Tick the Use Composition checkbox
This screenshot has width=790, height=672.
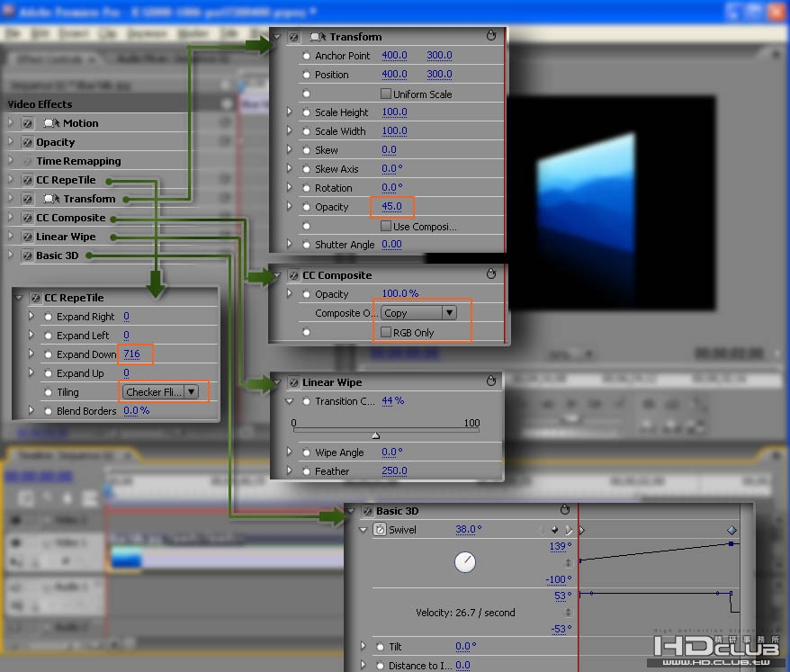coord(386,227)
